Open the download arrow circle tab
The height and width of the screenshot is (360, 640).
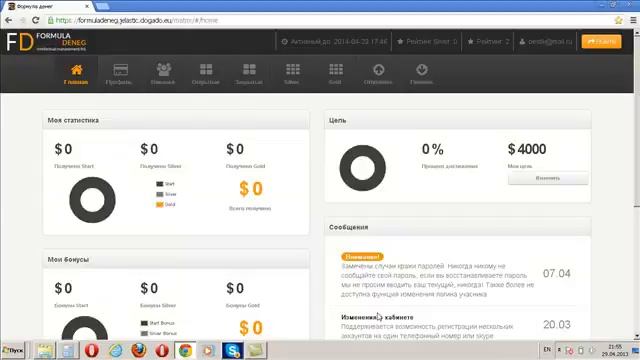(422, 74)
